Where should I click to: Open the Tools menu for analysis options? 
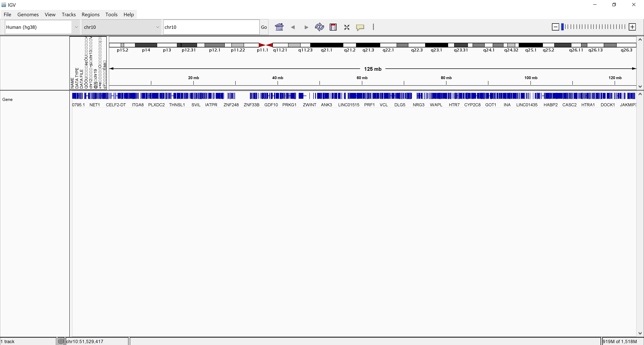coord(111,14)
